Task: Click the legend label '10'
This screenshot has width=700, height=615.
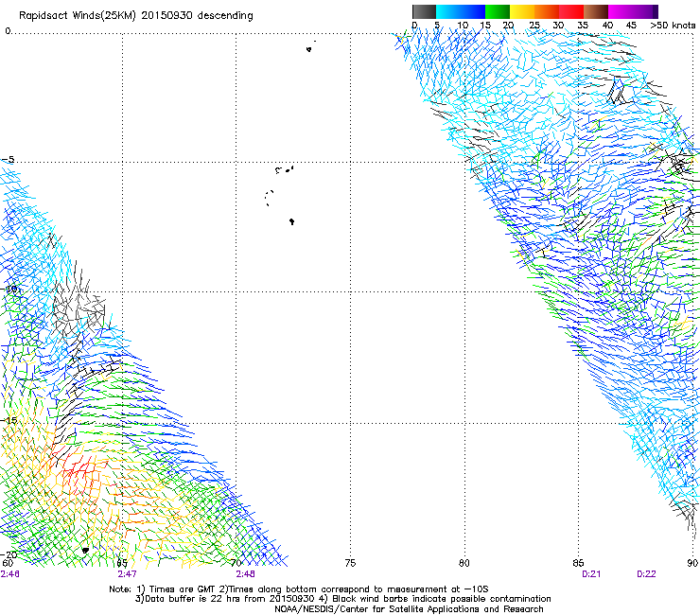Action: pyautogui.click(x=463, y=26)
